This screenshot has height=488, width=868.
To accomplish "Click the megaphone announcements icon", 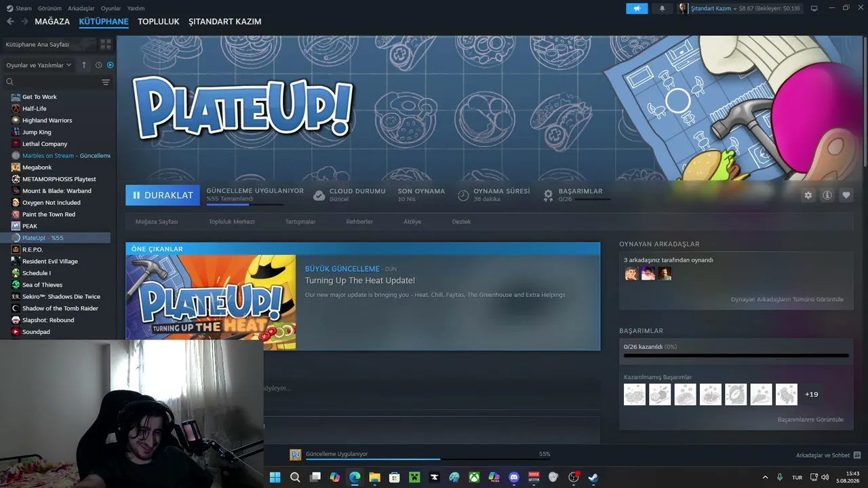I will pyautogui.click(x=637, y=8).
